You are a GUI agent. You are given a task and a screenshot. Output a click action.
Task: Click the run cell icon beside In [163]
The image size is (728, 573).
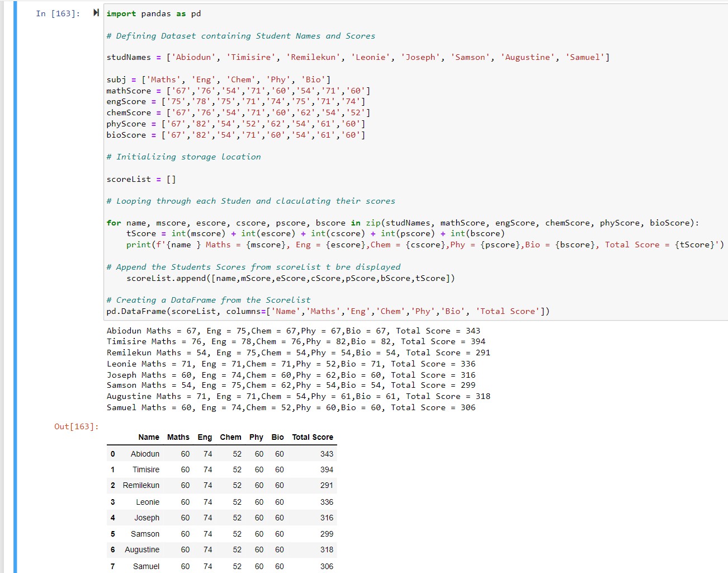(x=96, y=13)
